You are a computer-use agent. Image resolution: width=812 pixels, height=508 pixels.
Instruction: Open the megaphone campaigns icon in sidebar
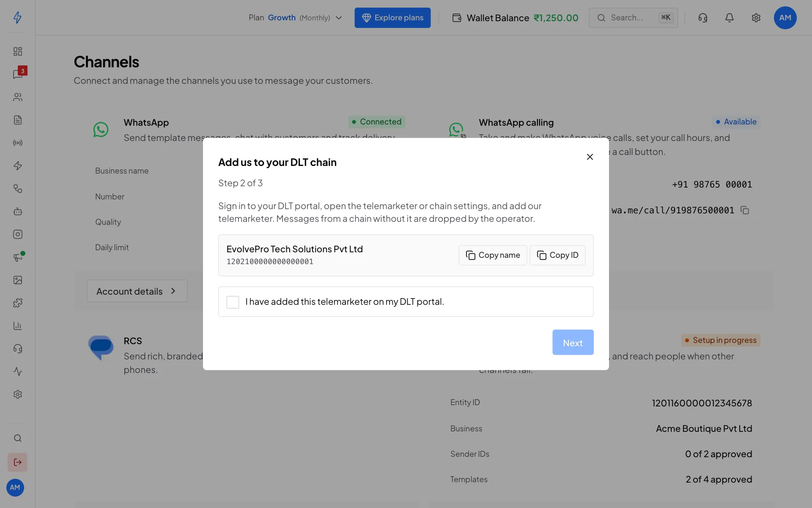[x=17, y=257]
